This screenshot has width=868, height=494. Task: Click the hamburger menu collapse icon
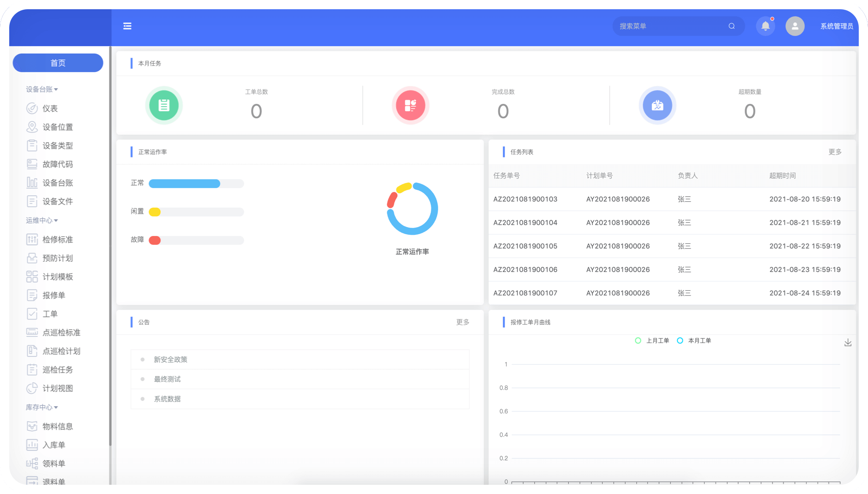pos(127,26)
